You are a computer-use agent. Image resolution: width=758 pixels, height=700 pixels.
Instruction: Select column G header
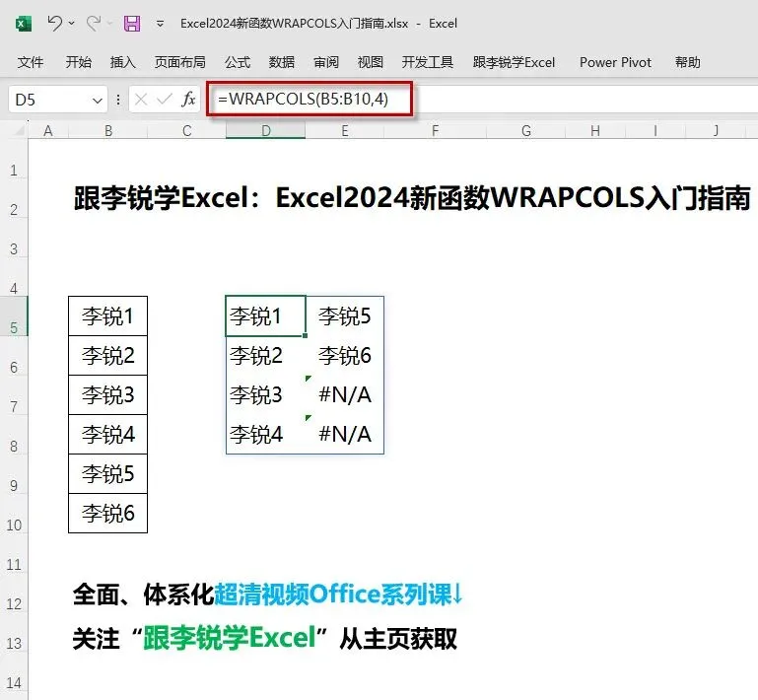click(x=526, y=130)
